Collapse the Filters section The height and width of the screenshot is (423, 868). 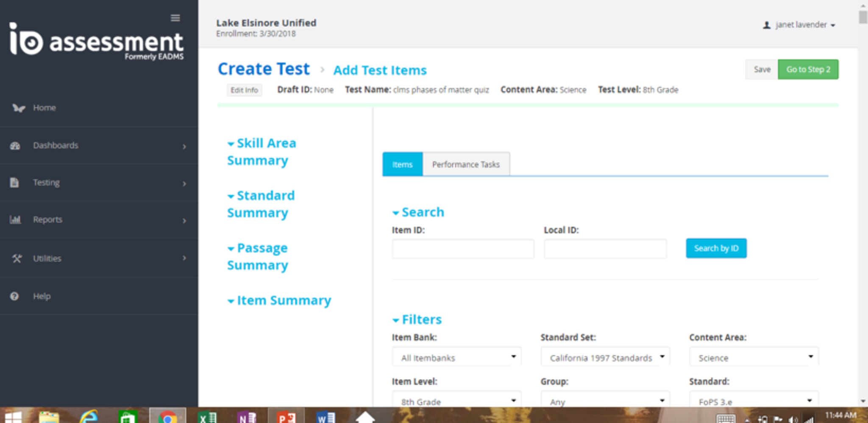click(x=417, y=319)
